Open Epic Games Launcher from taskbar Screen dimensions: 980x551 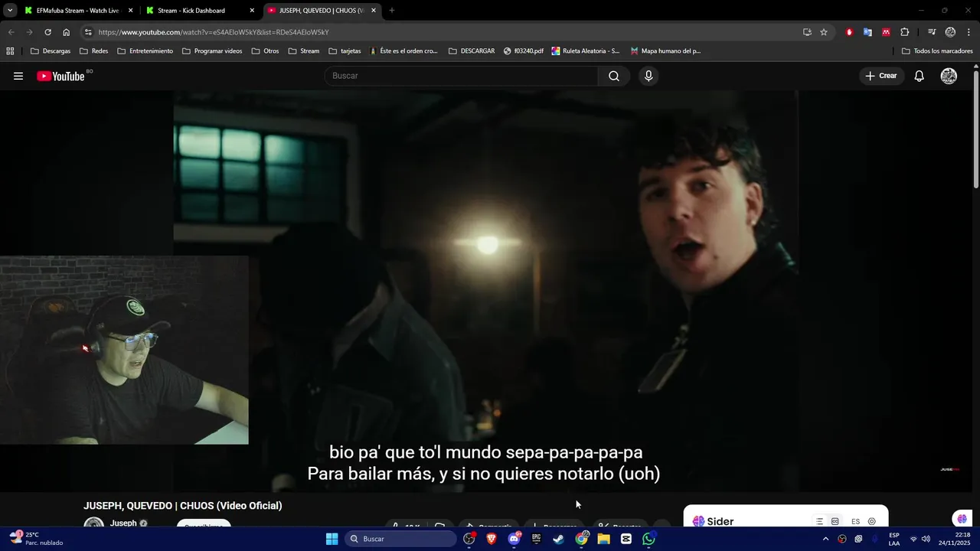tap(536, 539)
